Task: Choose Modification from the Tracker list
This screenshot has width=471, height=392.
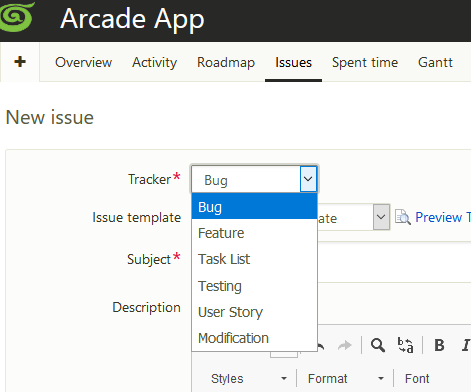Action: coord(254,338)
